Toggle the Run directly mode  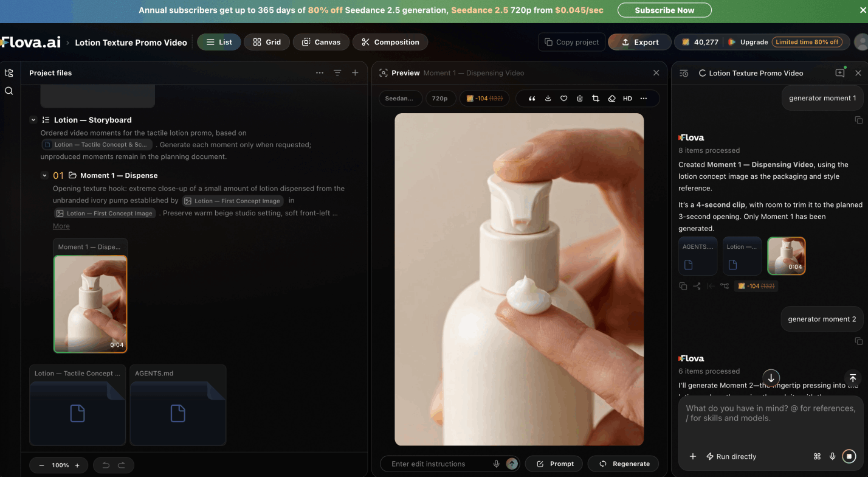[x=731, y=456]
